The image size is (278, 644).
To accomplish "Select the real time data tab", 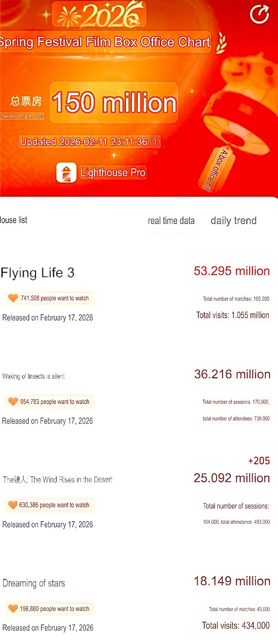I will click(x=171, y=220).
